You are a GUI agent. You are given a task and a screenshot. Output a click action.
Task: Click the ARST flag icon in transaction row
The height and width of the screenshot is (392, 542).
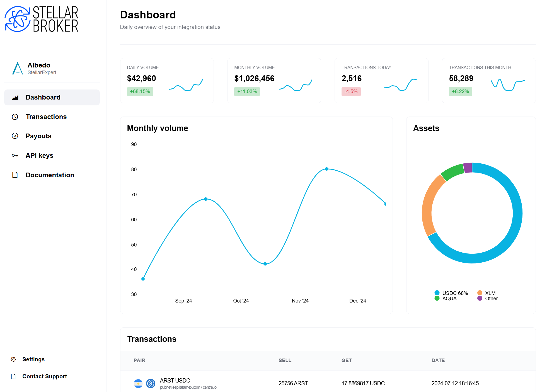click(138, 384)
